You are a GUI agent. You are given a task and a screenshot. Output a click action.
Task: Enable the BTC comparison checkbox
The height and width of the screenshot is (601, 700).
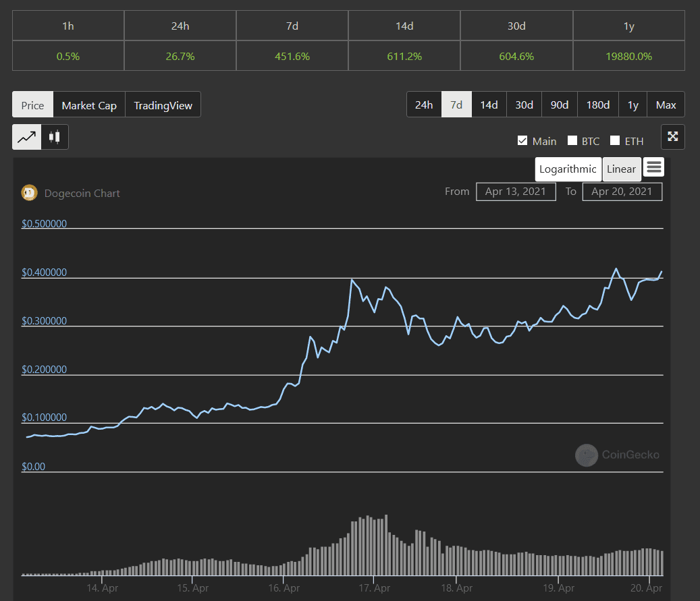coord(572,141)
